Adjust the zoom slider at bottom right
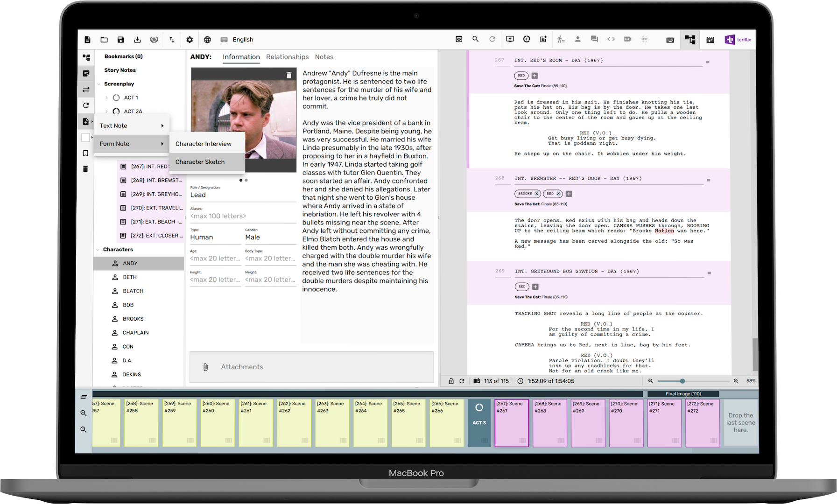Viewport: 837px width, 504px height. tap(682, 381)
